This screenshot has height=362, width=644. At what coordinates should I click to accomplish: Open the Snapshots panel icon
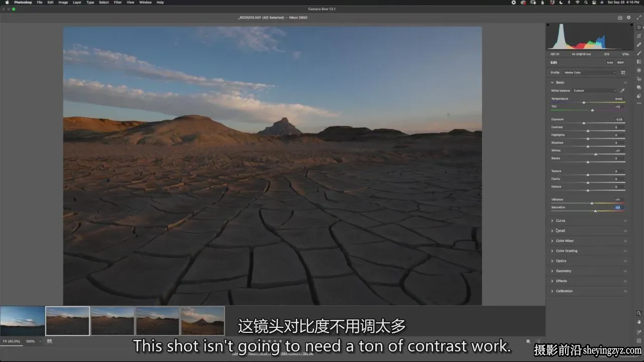pyautogui.click(x=639, y=87)
